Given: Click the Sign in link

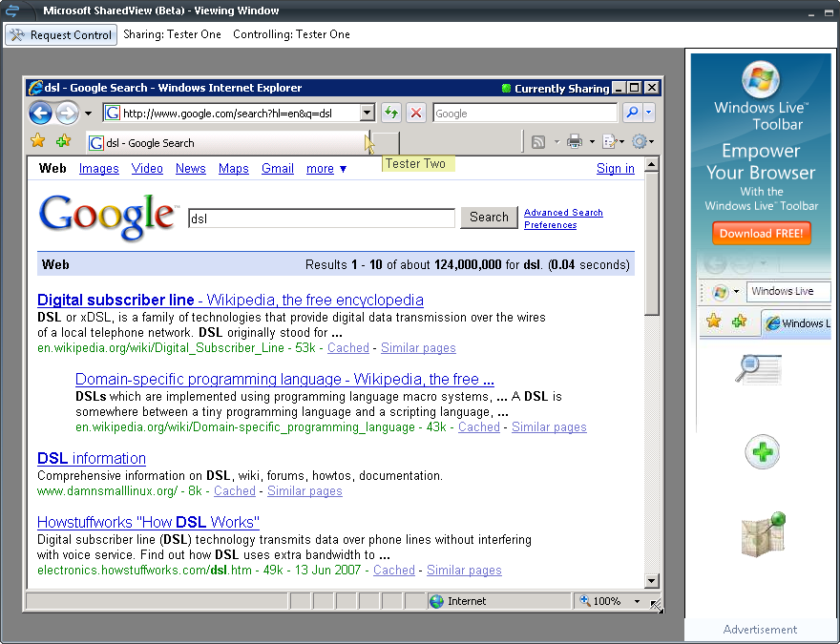Looking at the screenshot, I should pyautogui.click(x=615, y=169).
